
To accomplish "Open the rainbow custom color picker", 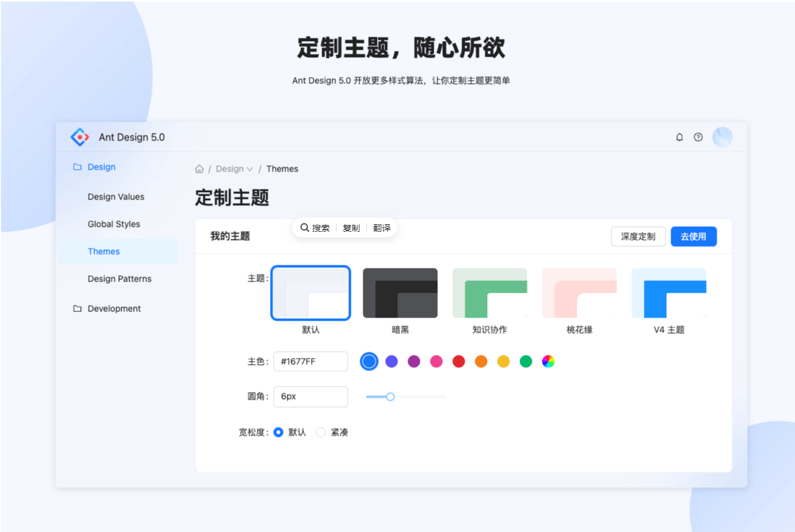I will [548, 361].
